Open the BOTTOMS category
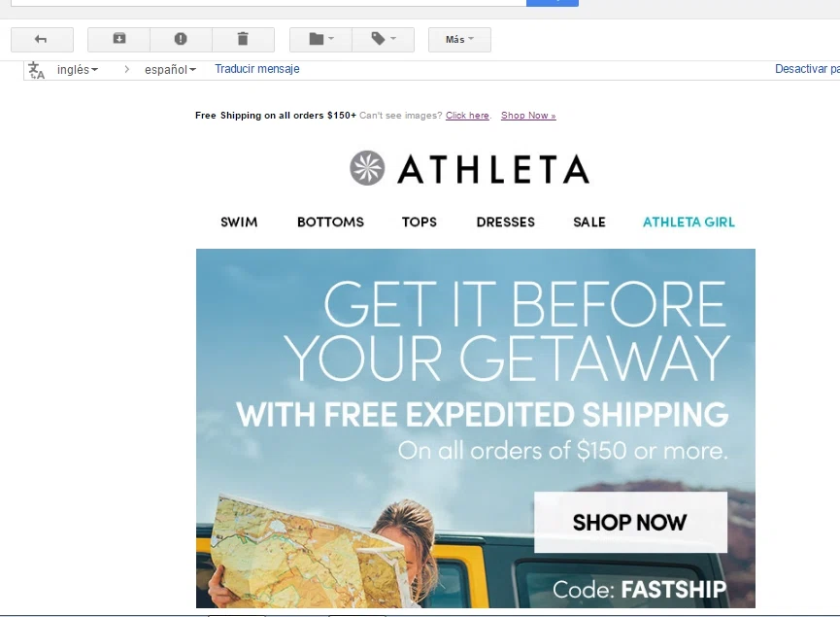 [x=330, y=222]
